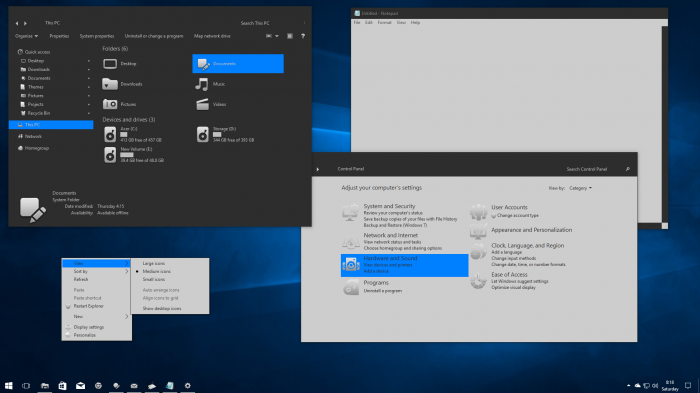Click Control Panel breadcrumb arrow
The width and height of the screenshot is (700, 393).
[x=318, y=169]
